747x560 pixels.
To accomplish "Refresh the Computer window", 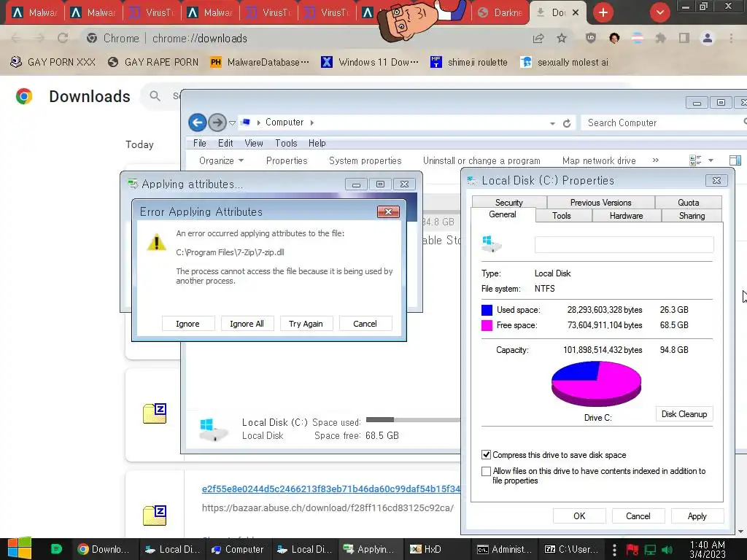I will tap(566, 123).
